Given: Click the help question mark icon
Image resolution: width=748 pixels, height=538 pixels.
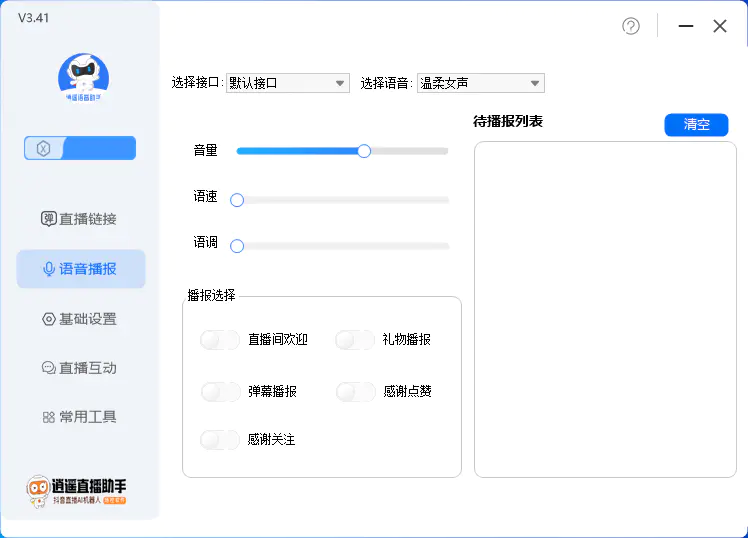Looking at the screenshot, I should pos(630,26).
